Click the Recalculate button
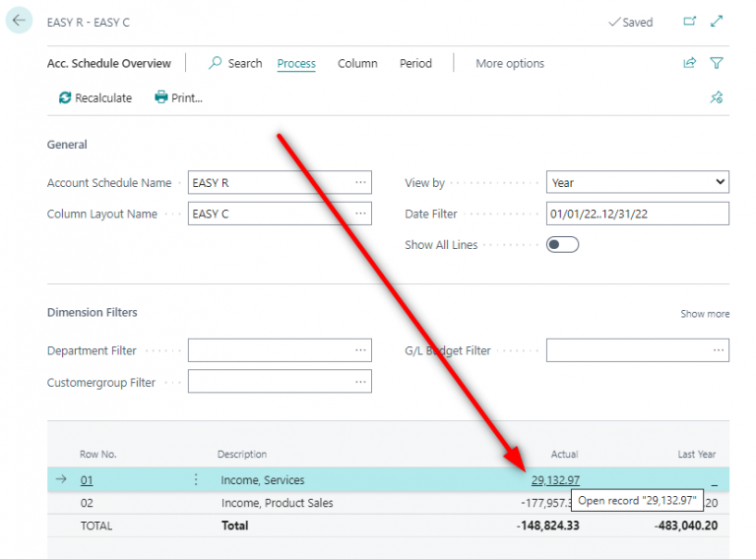The height and width of the screenshot is (559, 756). point(94,97)
